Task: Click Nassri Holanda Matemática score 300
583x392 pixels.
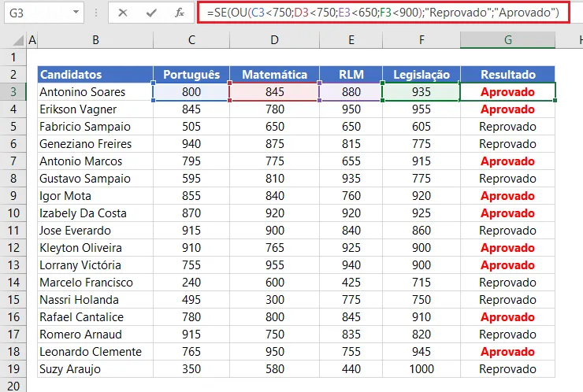Action: point(274,299)
